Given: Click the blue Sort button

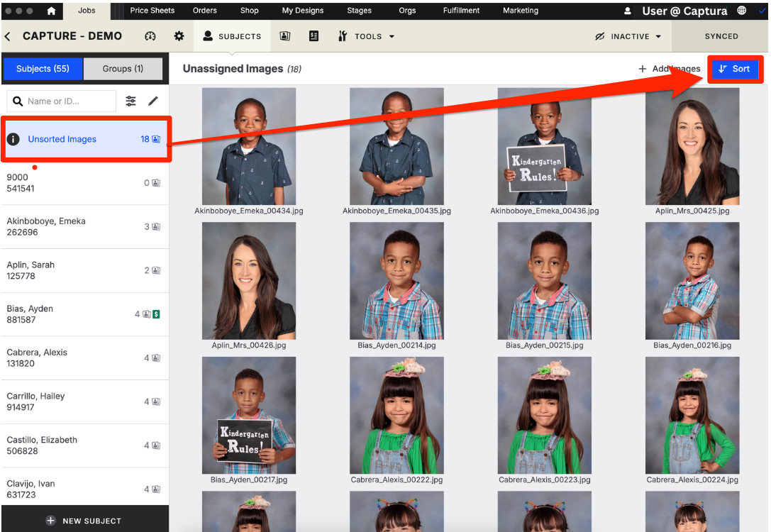Looking at the screenshot, I should click(x=735, y=69).
